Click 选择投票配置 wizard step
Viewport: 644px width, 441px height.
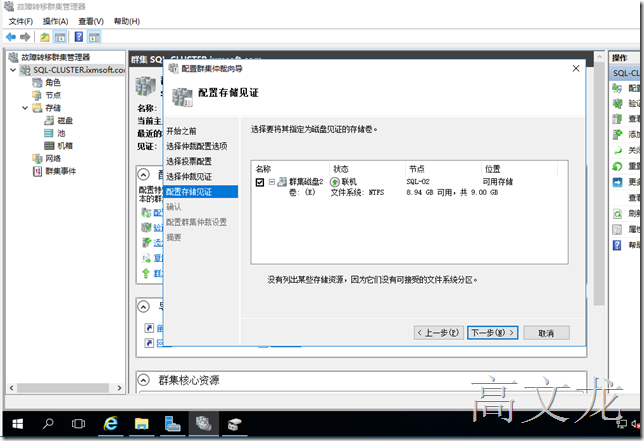tap(189, 162)
